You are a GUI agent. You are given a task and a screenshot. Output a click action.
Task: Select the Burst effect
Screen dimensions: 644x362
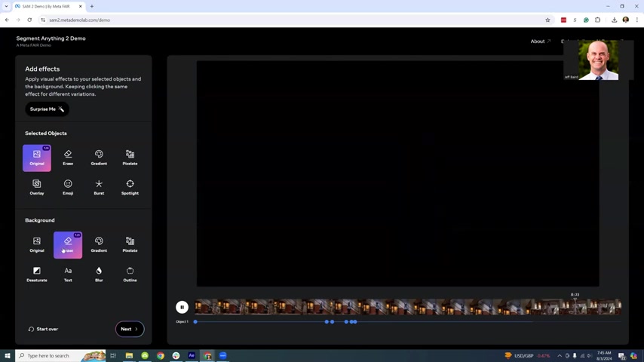tap(99, 186)
